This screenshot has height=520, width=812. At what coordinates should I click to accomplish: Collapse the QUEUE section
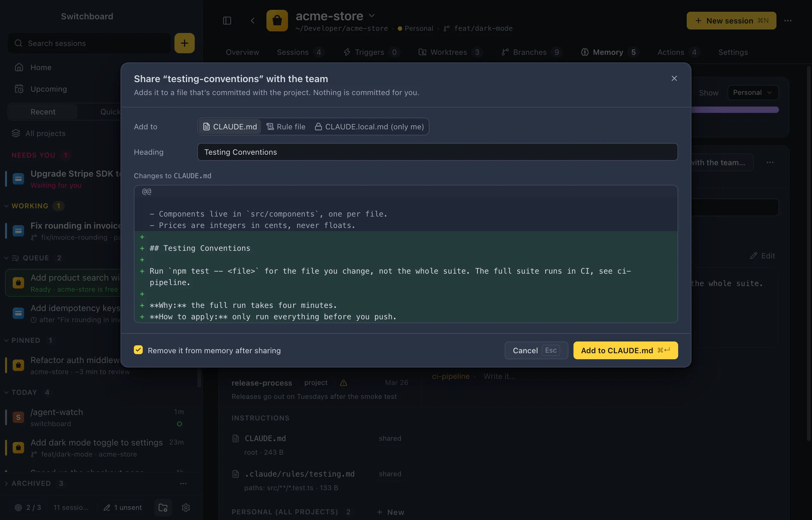(x=6, y=258)
